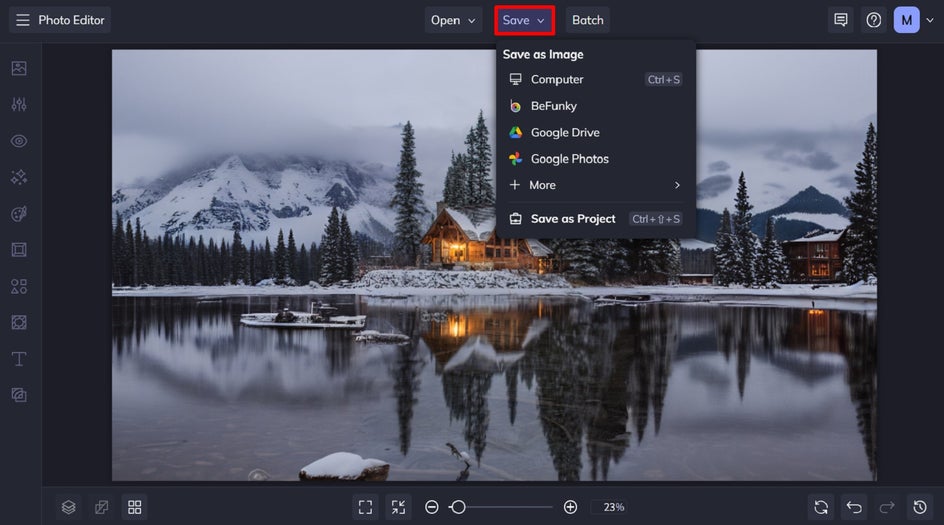Toggle the Layers panel
Viewport: 944px width, 525px height.
click(x=69, y=507)
